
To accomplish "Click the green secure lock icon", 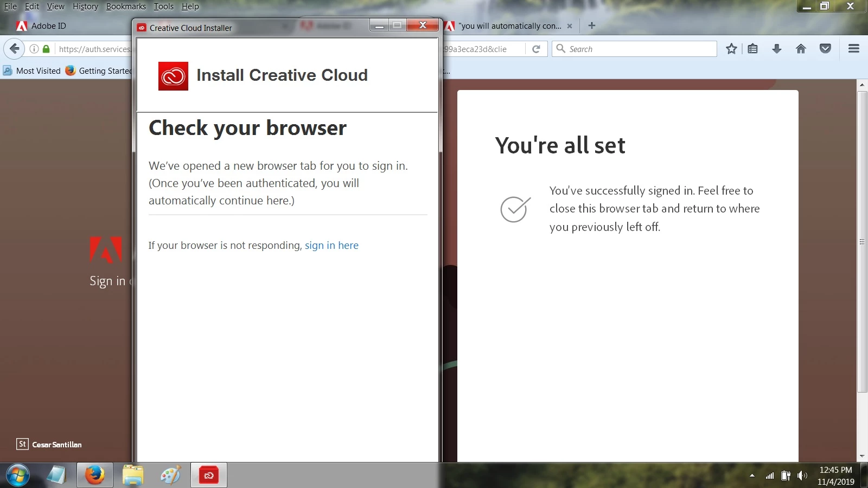I will (x=46, y=49).
